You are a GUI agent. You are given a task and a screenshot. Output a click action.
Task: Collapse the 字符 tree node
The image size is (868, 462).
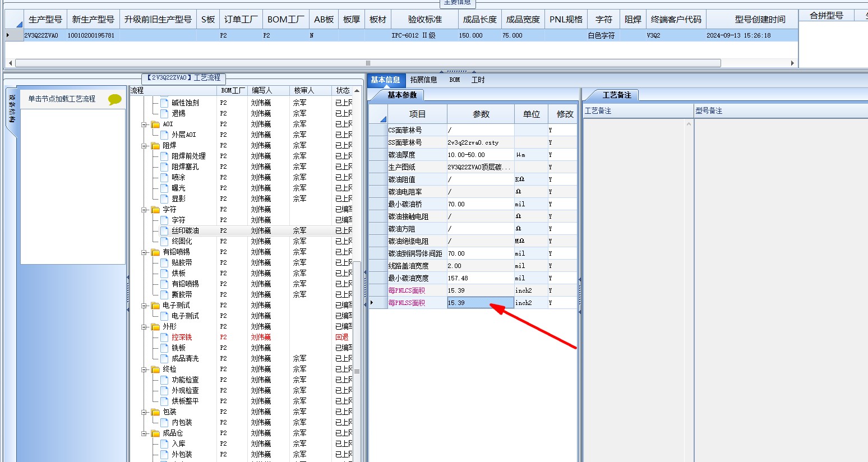click(145, 210)
